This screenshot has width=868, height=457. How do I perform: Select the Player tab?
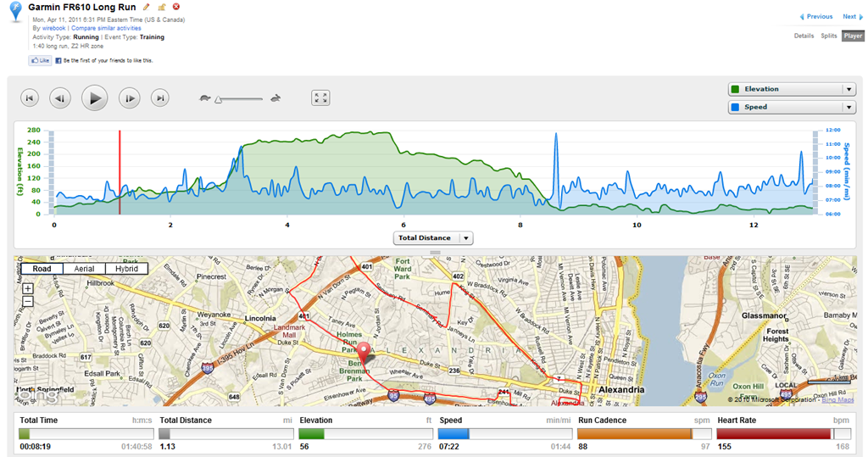853,36
